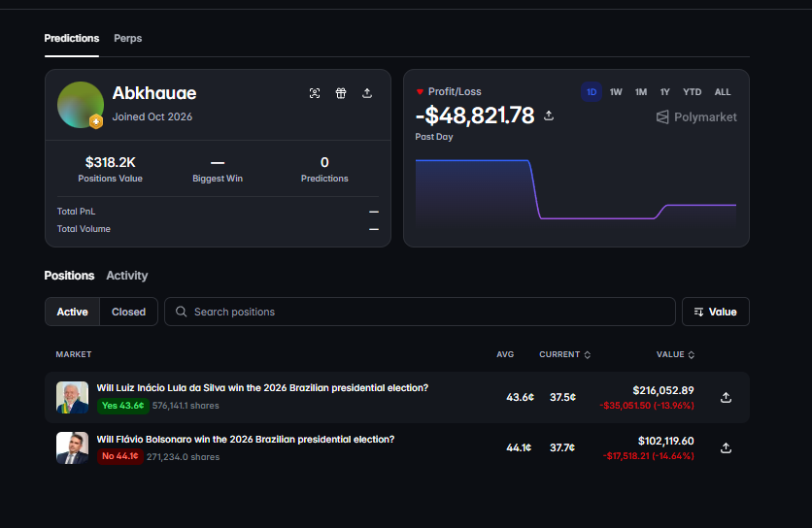Click the gold badge on avatar
Image resolution: width=812 pixels, height=528 pixels.
pos(96,121)
